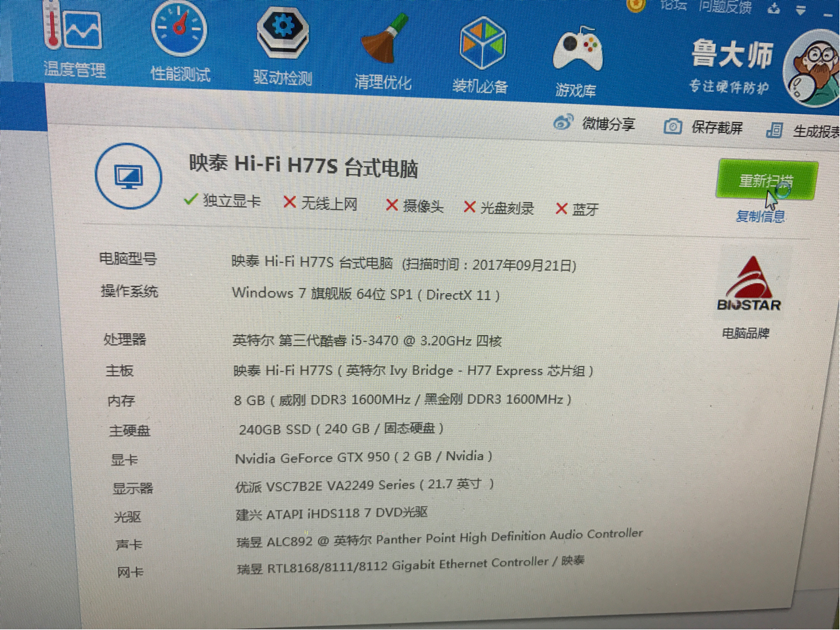The width and height of the screenshot is (840, 630).
Task: Select the 处理器 row label
Action: click(125, 340)
